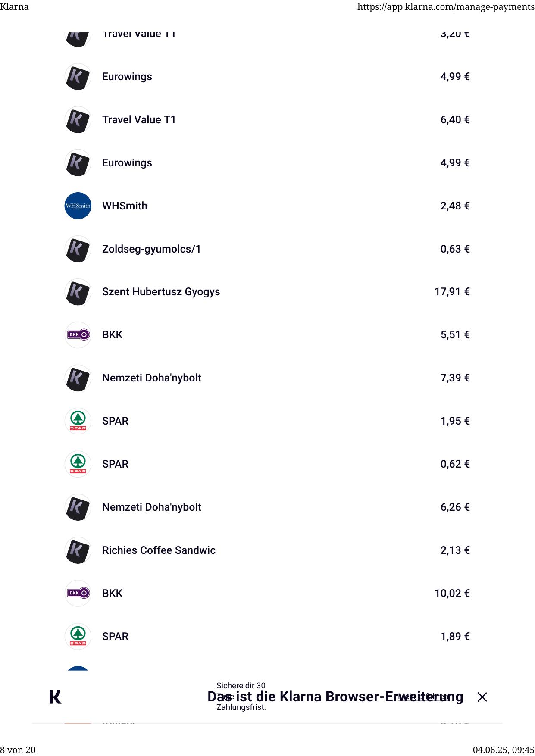
Task: Open the Zoldseg-gyumolcs/1 payment entry
Action: pyautogui.click(x=151, y=249)
